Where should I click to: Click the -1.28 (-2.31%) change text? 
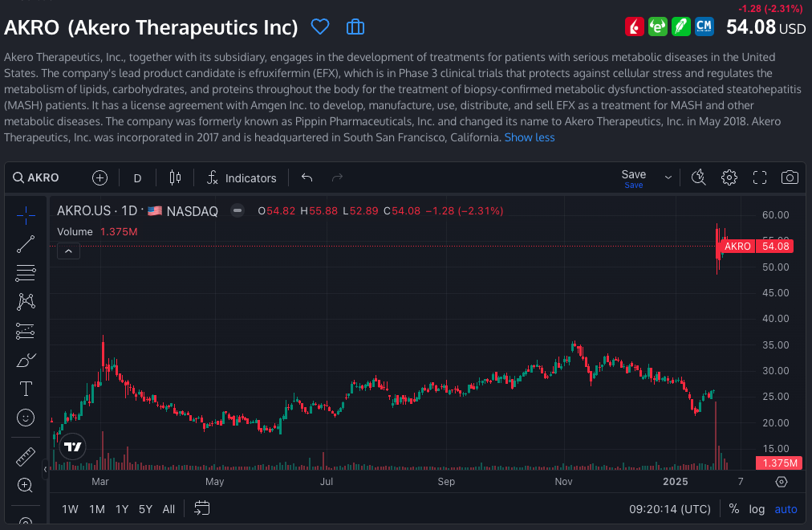(x=770, y=9)
